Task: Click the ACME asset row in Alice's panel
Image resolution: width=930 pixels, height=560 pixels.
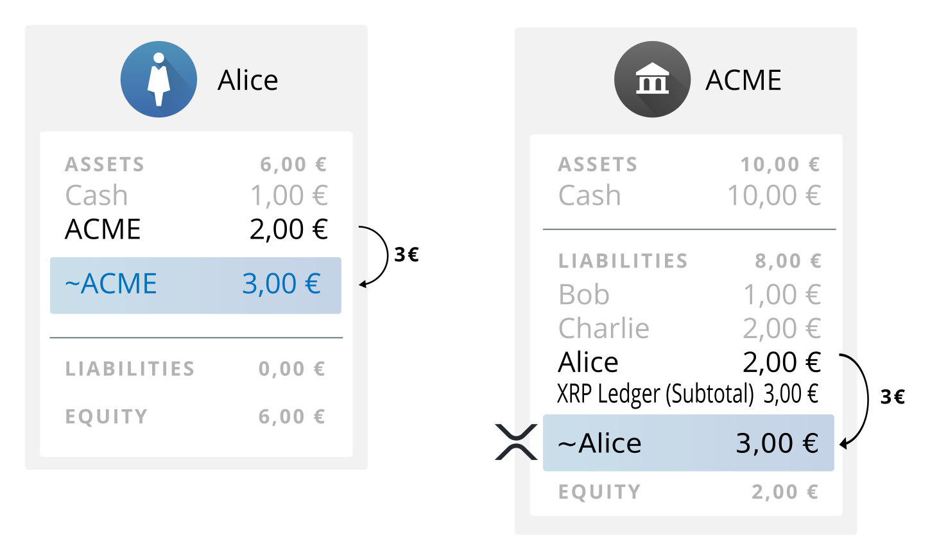Action: [195, 230]
